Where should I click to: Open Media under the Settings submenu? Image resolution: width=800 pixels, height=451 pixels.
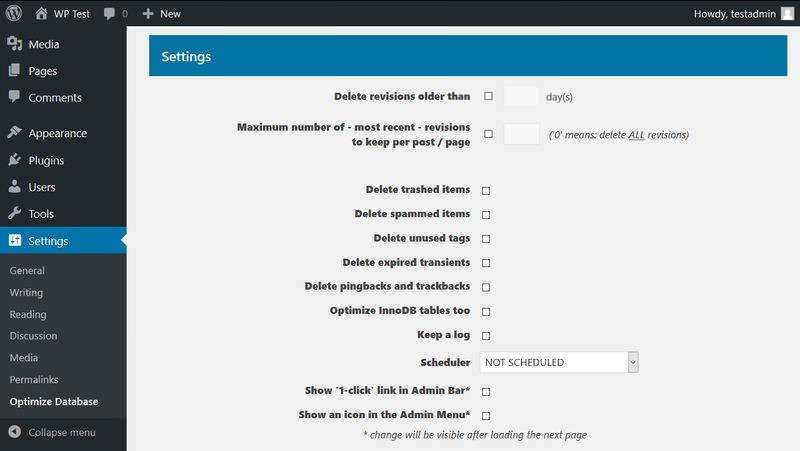click(x=23, y=358)
